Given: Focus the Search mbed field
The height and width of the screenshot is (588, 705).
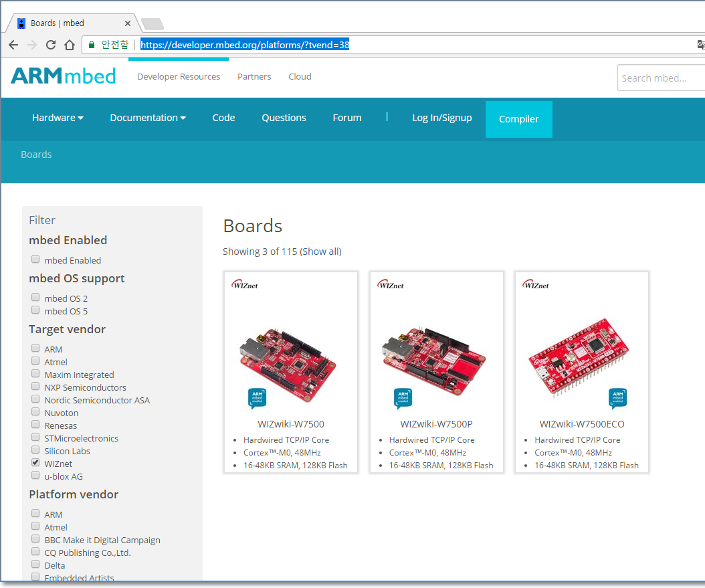Looking at the screenshot, I should point(661,78).
